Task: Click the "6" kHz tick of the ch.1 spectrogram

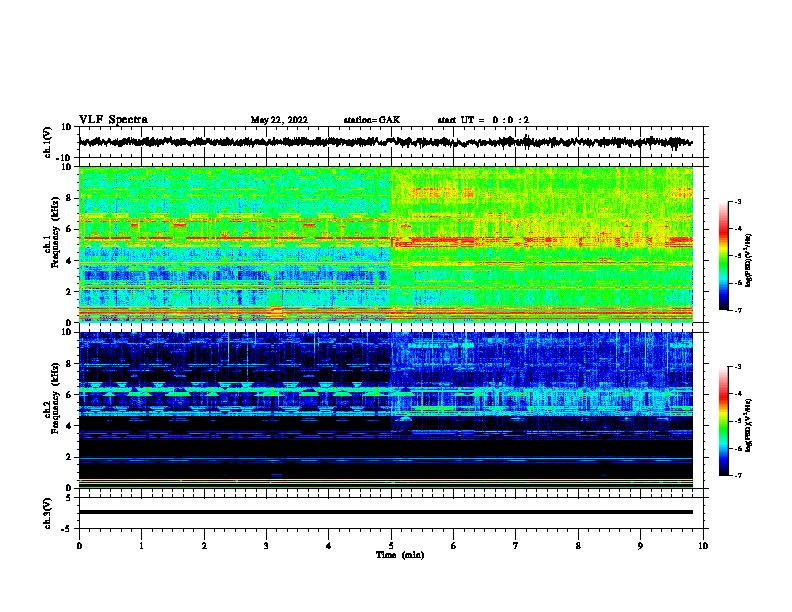Action: [69, 229]
